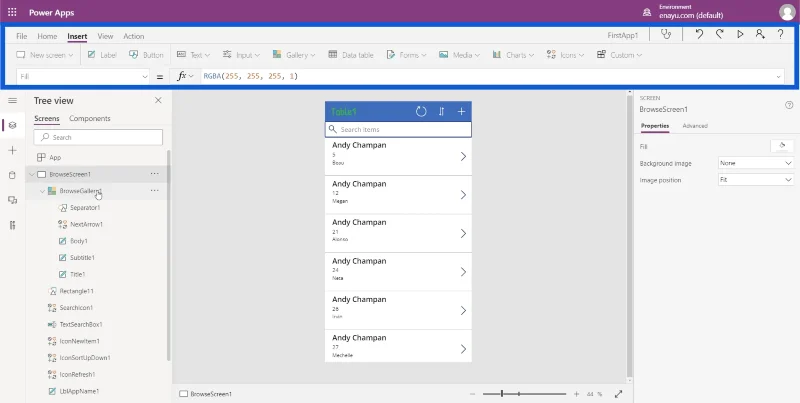Open the Help question mark icon

(781, 34)
